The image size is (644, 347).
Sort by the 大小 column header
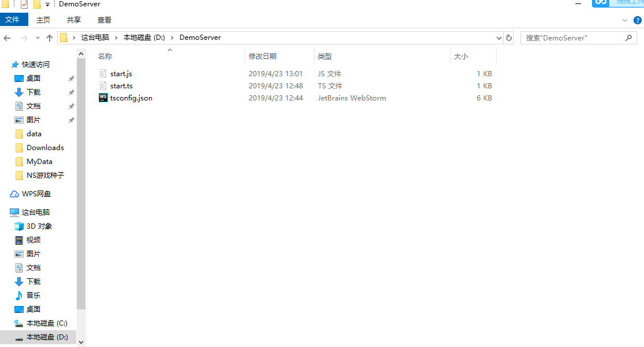(461, 57)
